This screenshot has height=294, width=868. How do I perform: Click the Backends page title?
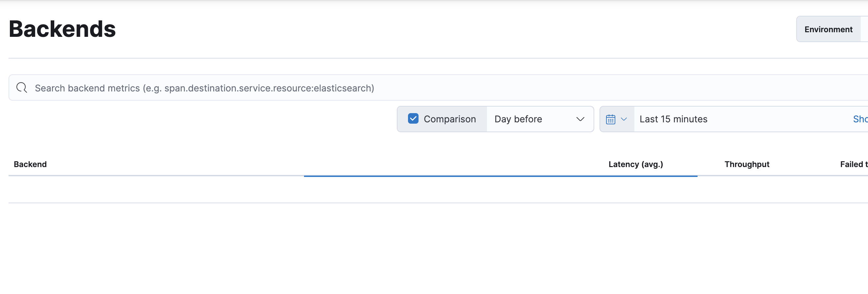pos(62,29)
